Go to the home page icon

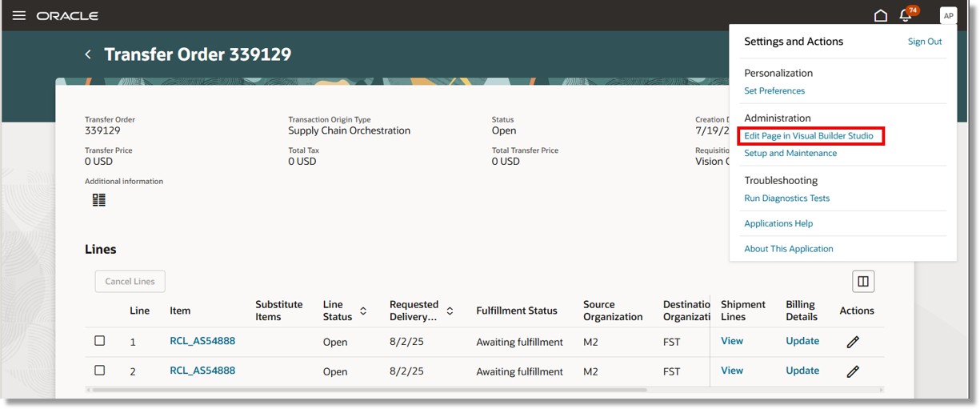(881, 16)
